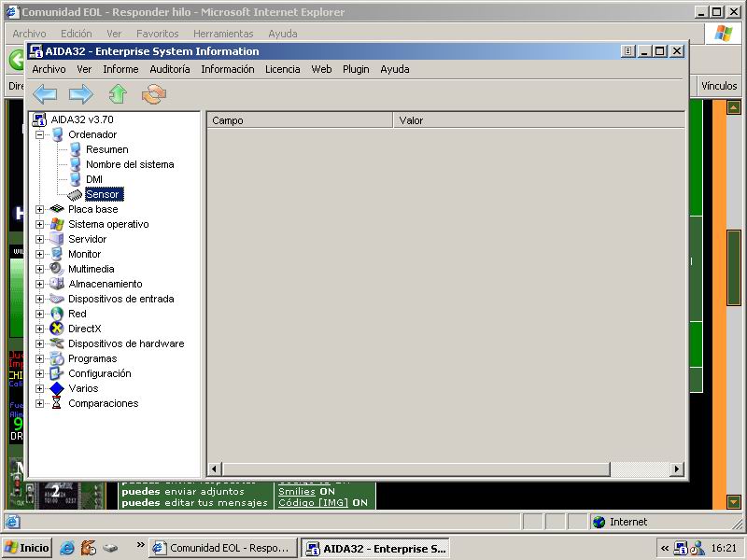
Task: Go forward with the blue right arrow
Action: pyautogui.click(x=81, y=94)
